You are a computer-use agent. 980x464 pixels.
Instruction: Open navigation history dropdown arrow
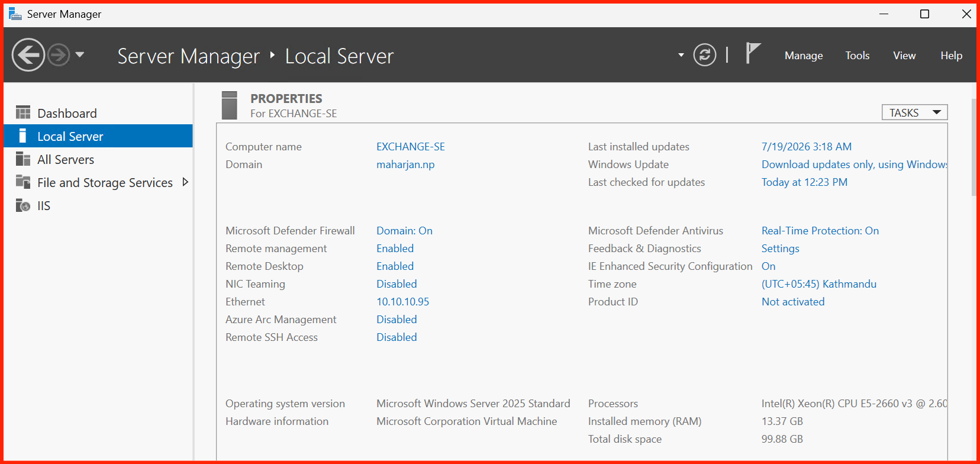80,55
